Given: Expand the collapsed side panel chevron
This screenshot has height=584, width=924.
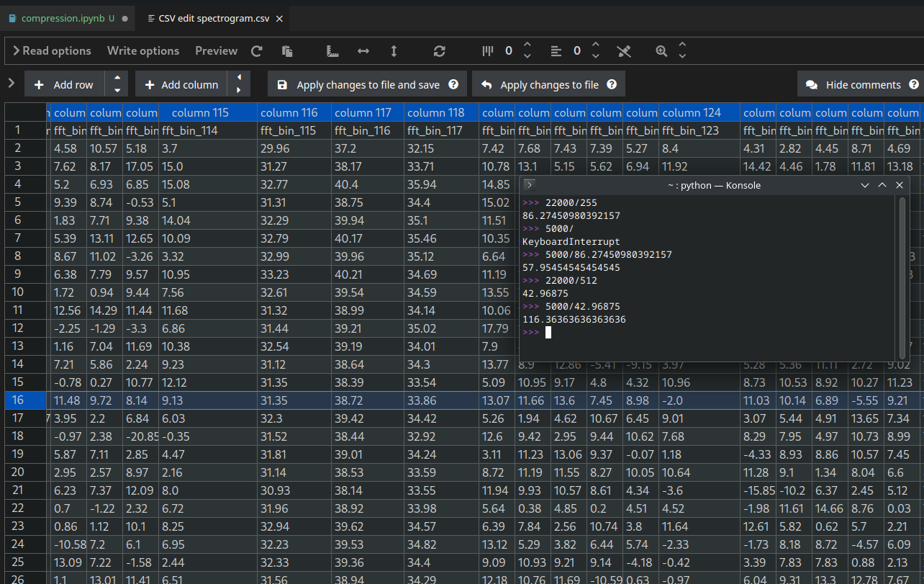Looking at the screenshot, I should pos(11,84).
